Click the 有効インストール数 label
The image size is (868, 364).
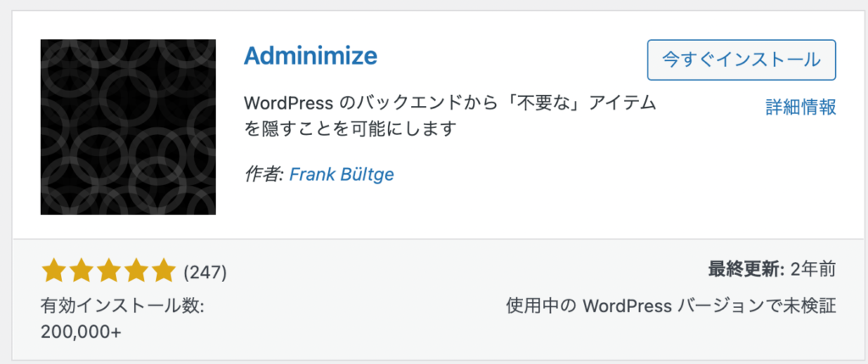click(x=122, y=305)
